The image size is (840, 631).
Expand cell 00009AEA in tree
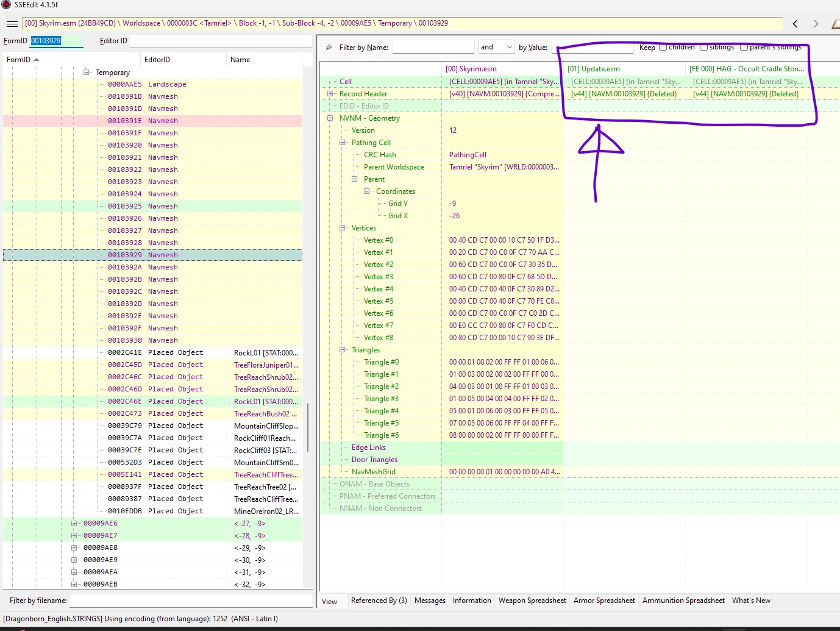coord(74,572)
